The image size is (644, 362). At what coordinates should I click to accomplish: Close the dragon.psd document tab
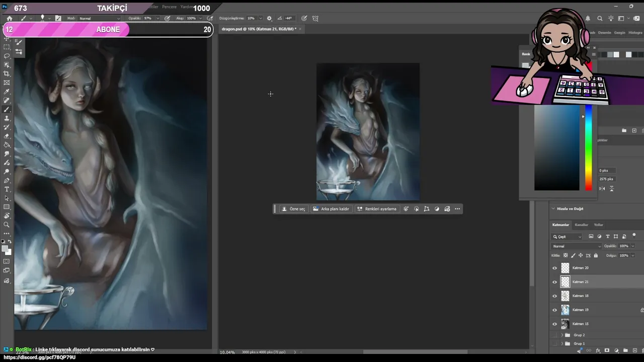pyautogui.click(x=300, y=29)
